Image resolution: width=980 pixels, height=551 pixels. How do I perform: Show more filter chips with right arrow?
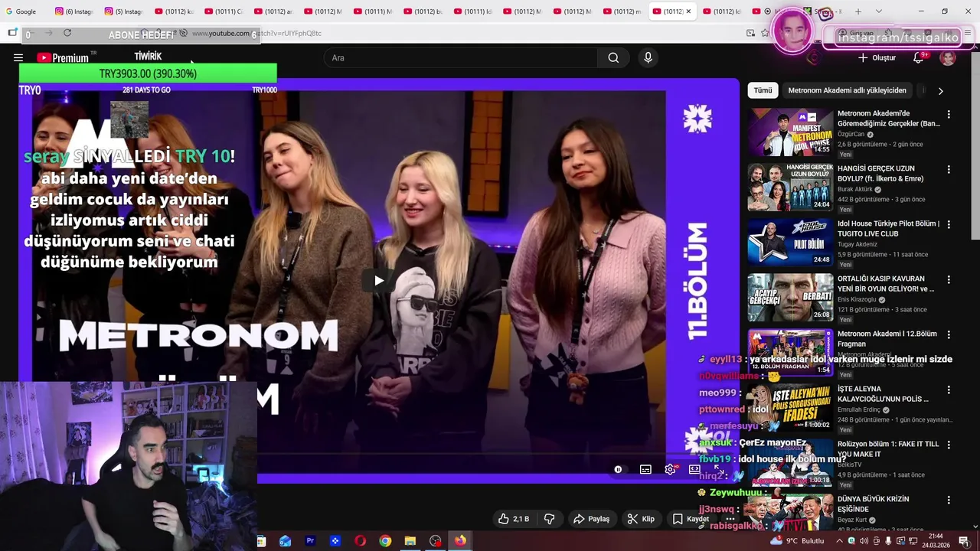click(940, 90)
